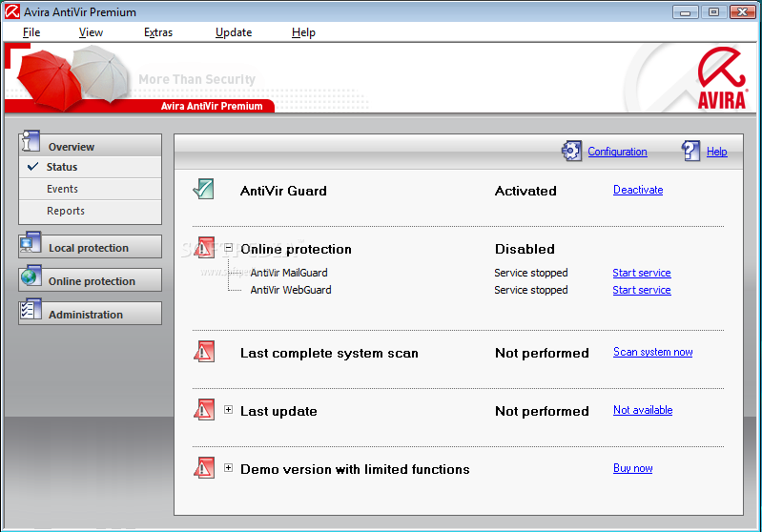
Task: Open the View menu
Action: click(x=91, y=32)
